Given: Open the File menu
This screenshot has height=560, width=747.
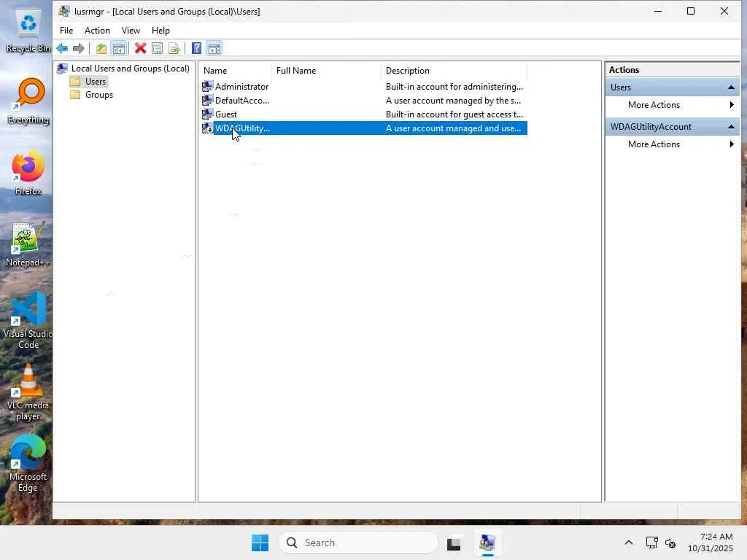Looking at the screenshot, I should pos(66,30).
